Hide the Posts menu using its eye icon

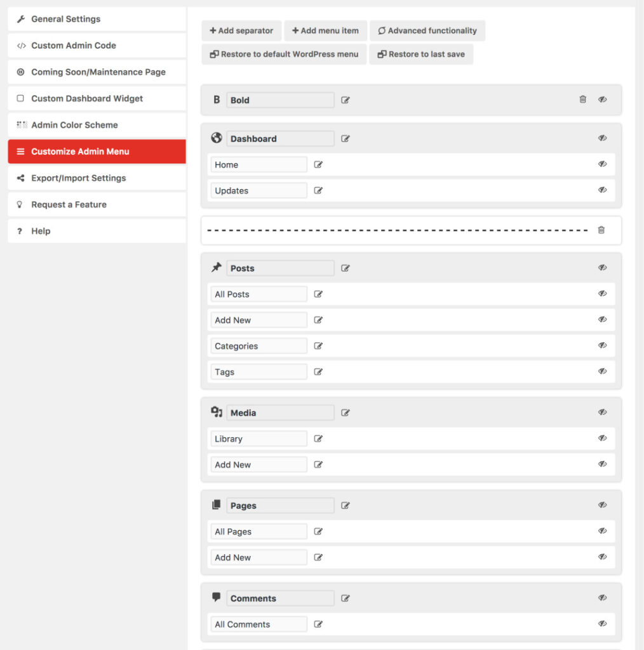click(601, 267)
